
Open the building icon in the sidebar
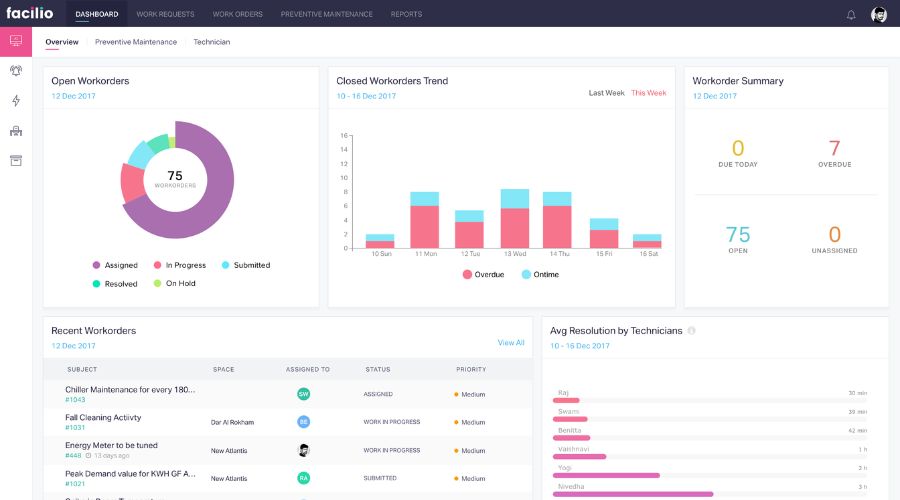point(16,131)
